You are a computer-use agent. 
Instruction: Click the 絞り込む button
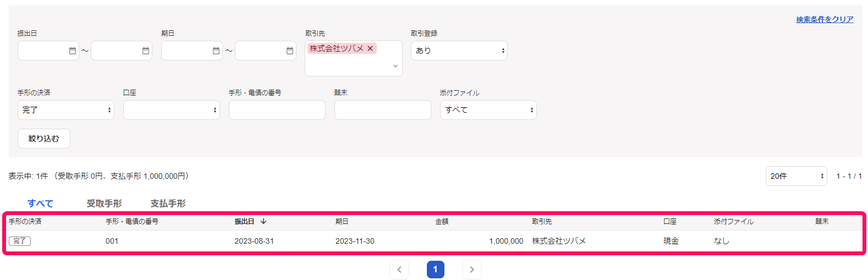[x=44, y=139]
